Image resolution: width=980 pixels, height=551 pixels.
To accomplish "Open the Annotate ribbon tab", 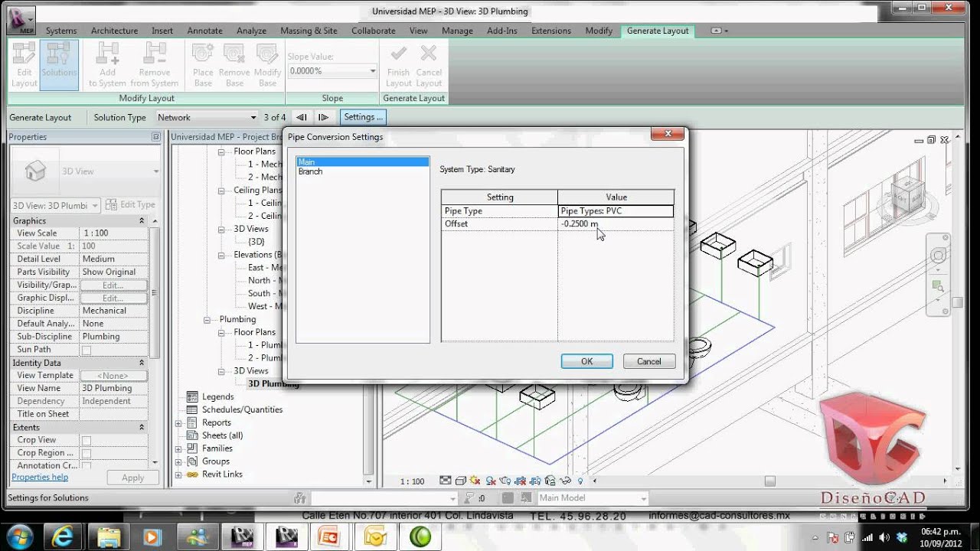I will 204,31.
